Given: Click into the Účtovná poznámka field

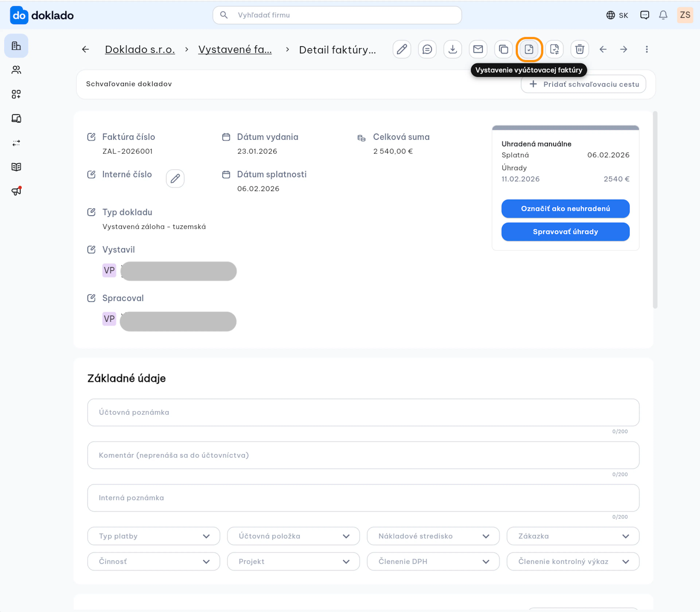Looking at the screenshot, I should (x=363, y=412).
